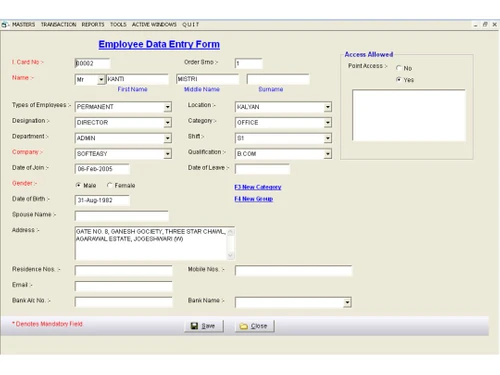Select No for Point Access
Viewport: 500px width, 375px height.
(x=399, y=68)
